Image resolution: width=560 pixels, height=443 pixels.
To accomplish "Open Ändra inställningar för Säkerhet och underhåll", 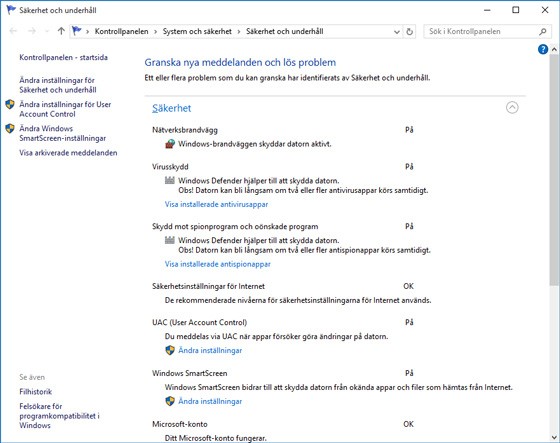I will point(58,85).
